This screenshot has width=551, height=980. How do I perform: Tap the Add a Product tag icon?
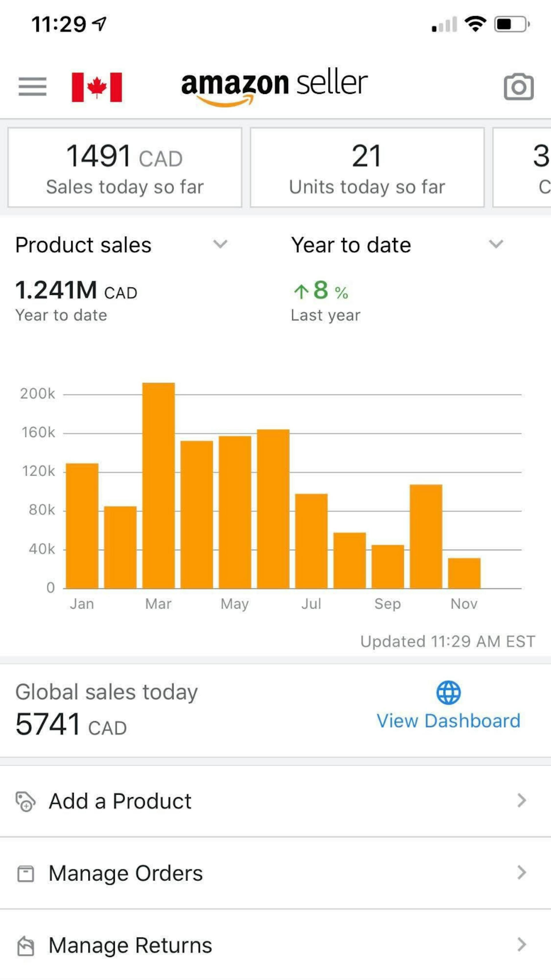click(26, 802)
